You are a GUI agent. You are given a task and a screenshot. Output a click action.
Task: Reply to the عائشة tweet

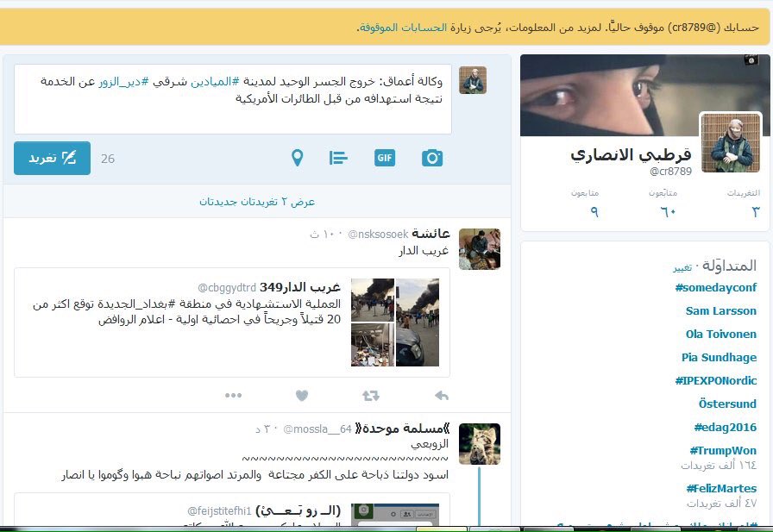(x=442, y=396)
